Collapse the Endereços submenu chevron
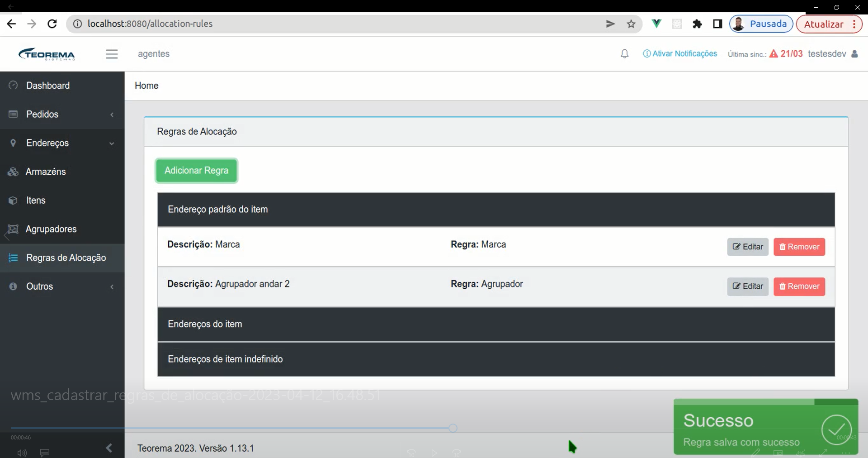The height and width of the screenshot is (458, 868). 112,143
